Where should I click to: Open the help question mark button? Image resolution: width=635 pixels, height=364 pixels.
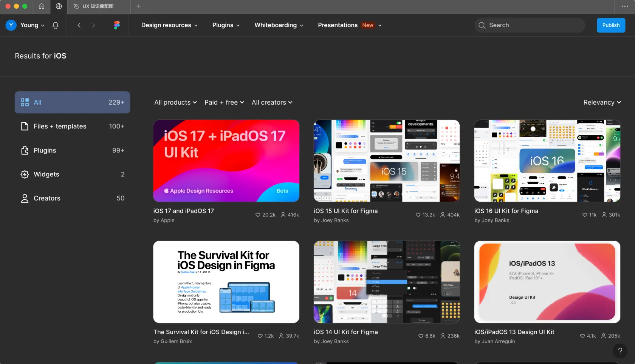point(620,351)
